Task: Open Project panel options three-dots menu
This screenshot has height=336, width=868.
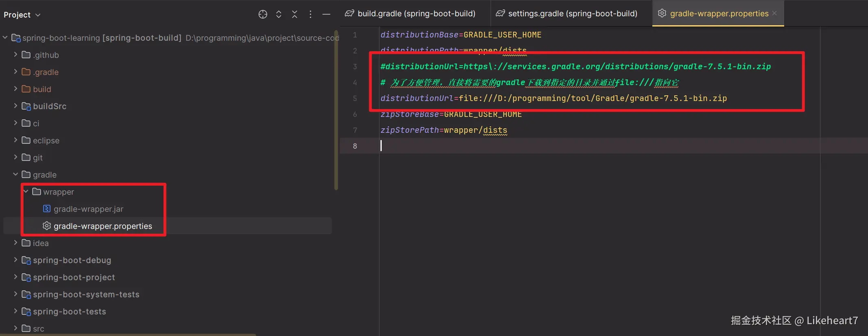Action: 310,15
